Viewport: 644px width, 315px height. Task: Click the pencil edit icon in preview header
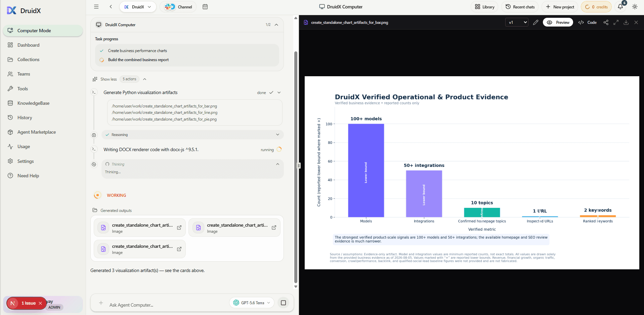click(x=535, y=22)
